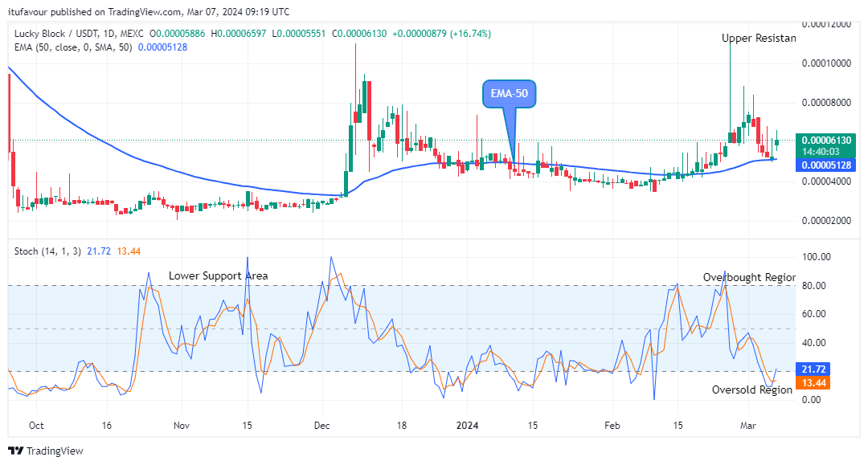Click the Mar marker on time axis

tap(748, 426)
